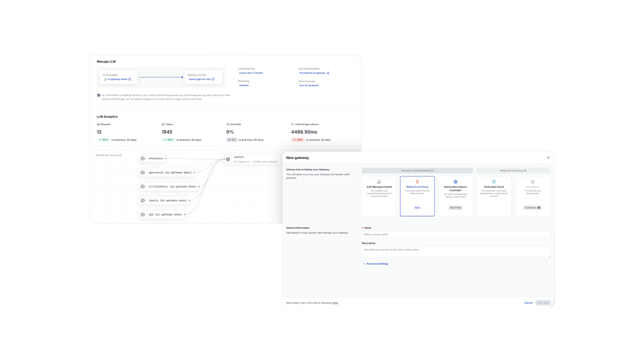644x362 pixels.
Task: Click lock icon beside Provided by AI gateway
Action: coord(328,73)
